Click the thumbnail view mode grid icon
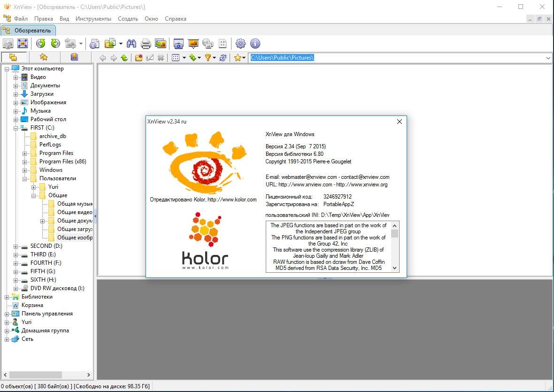Viewport: 554px width, 392px height. pyautogui.click(x=176, y=58)
